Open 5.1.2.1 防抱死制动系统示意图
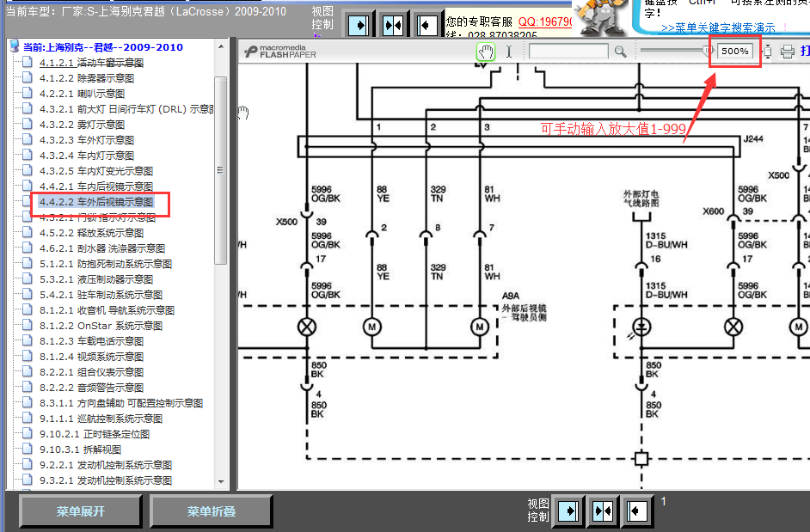This screenshot has width=810, height=532. (x=106, y=264)
